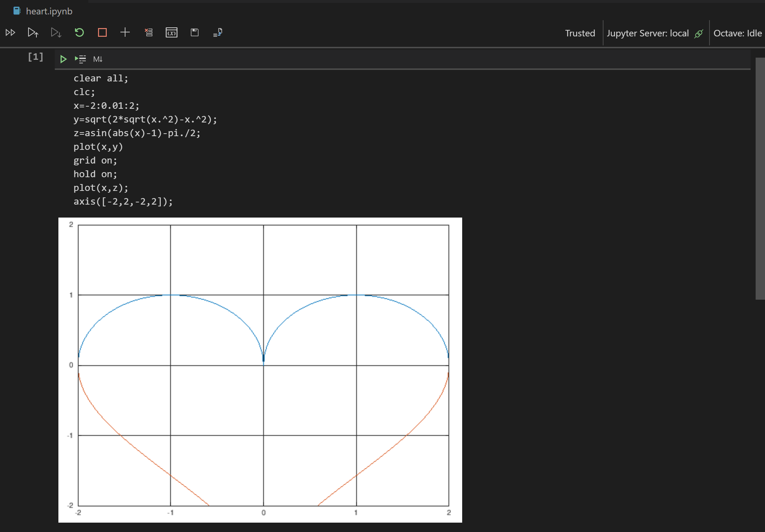Screen dimensions: 765x532
Task: Click the heart plot output image
Action: point(260,369)
